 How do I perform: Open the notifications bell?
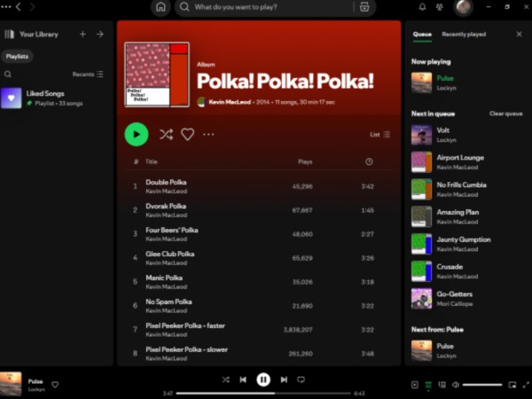422,7
